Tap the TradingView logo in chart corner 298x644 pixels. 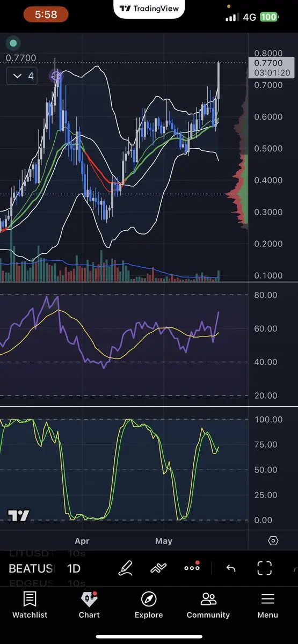pyautogui.click(x=18, y=516)
